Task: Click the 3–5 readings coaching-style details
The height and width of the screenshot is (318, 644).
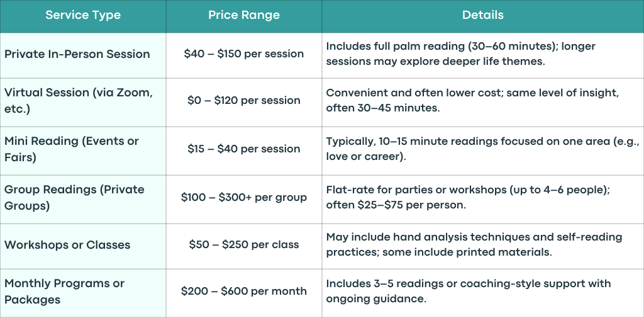Action: [x=469, y=292]
